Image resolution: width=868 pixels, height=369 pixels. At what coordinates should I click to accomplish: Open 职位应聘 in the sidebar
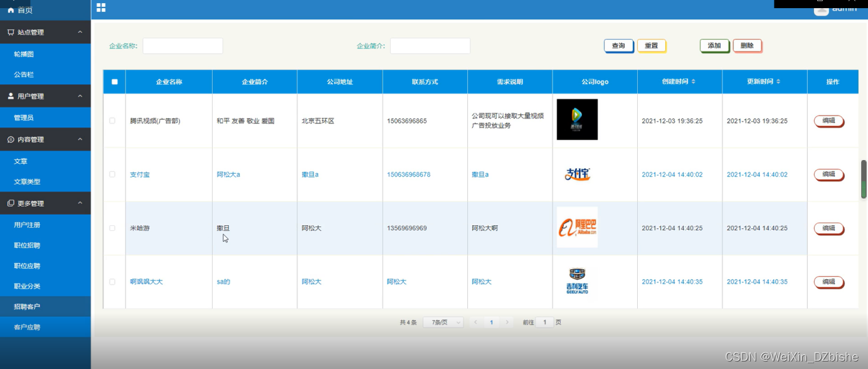click(45, 266)
